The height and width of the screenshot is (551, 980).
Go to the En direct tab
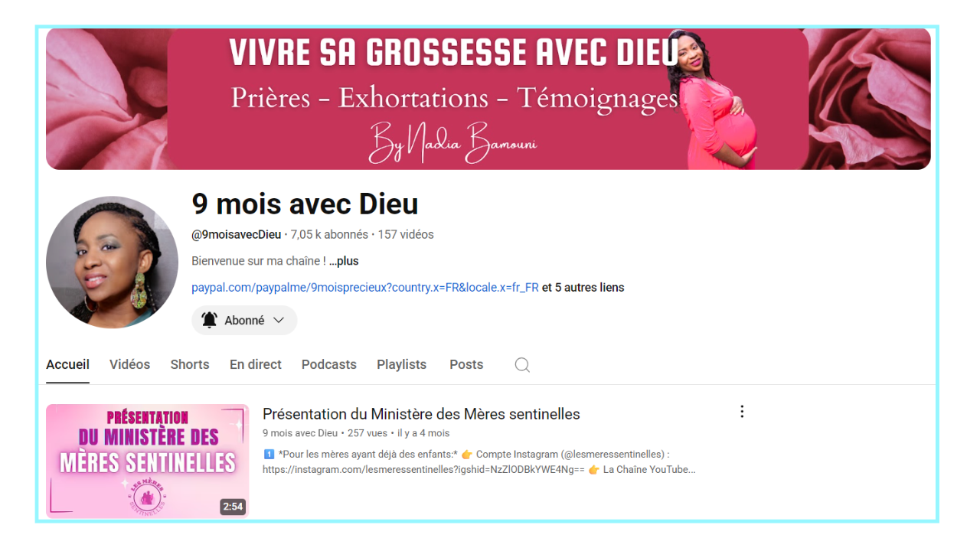pyautogui.click(x=256, y=364)
